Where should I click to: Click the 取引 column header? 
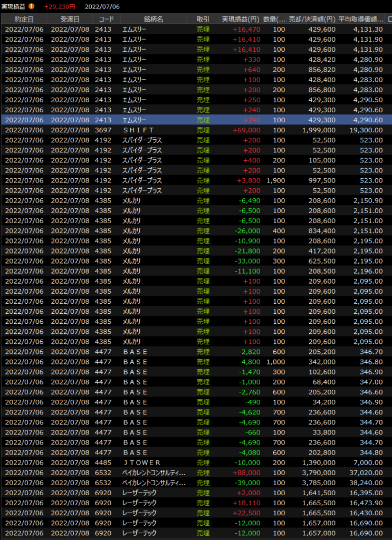[x=203, y=19]
